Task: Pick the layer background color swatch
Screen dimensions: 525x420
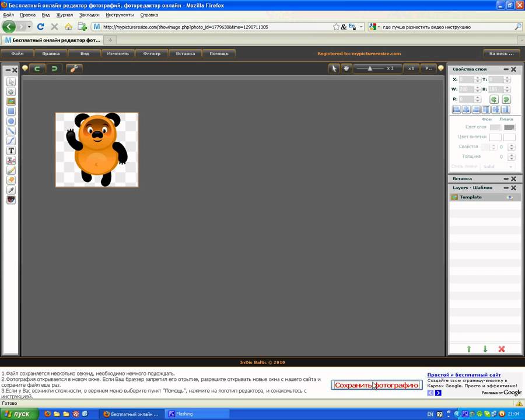Action: (495, 127)
